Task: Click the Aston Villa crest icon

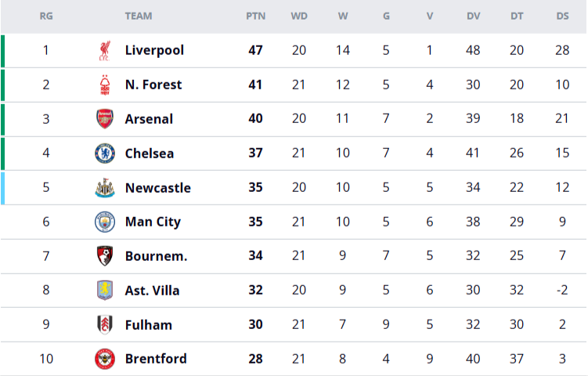Action: click(x=104, y=291)
